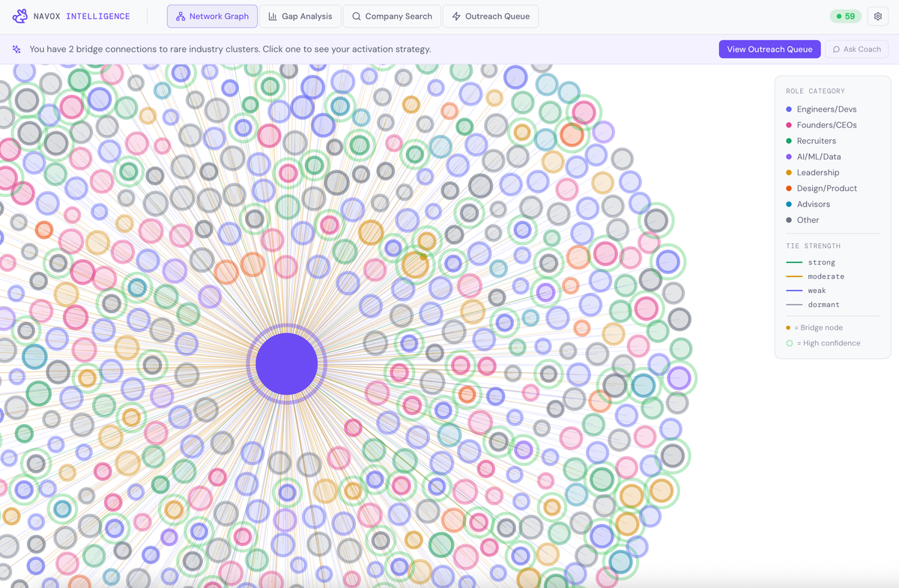Click the Company Search magnifier icon
899x588 pixels.
pos(357,16)
